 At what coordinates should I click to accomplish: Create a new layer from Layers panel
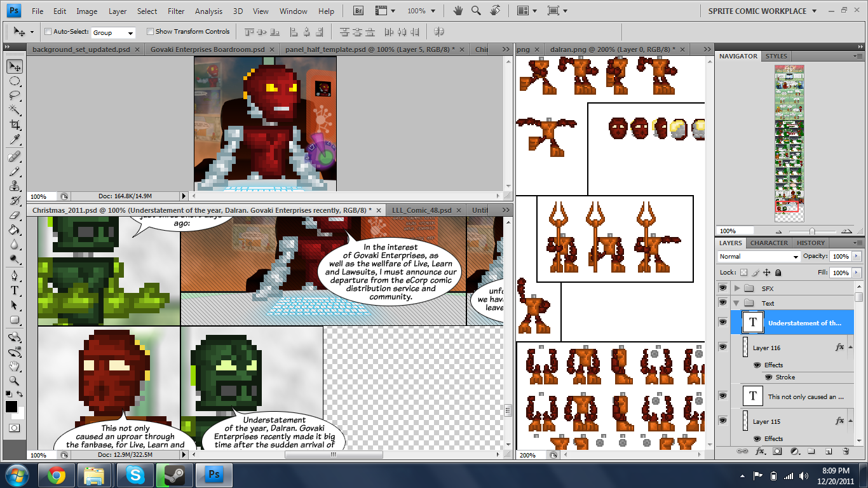point(829,452)
